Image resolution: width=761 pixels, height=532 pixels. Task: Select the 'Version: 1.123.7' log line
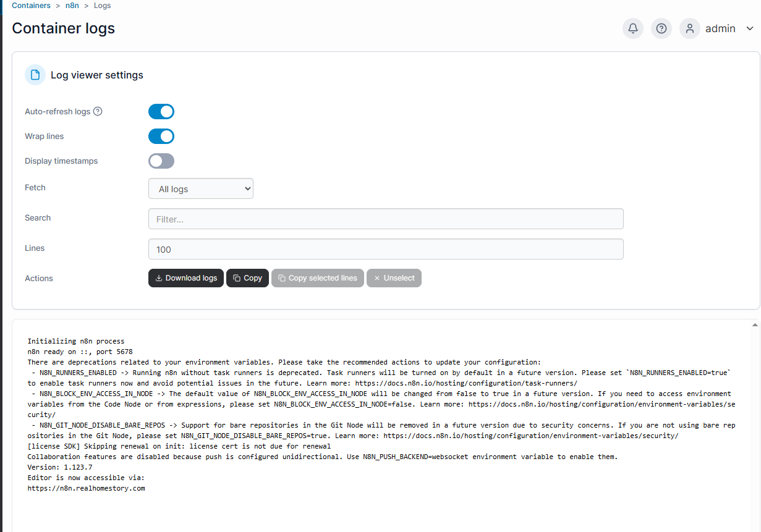click(60, 467)
